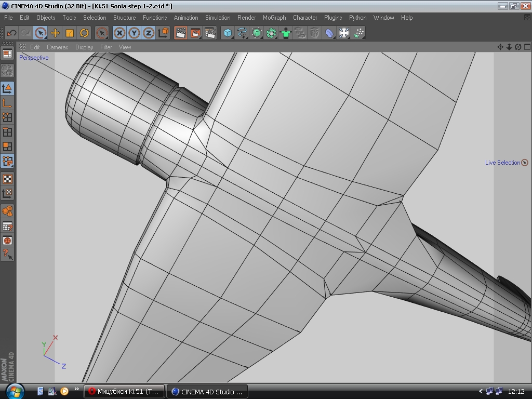Screen dimensions: 532x399
Task: Click Render Active View clapperboard icon
Action: tap(181, 33)
